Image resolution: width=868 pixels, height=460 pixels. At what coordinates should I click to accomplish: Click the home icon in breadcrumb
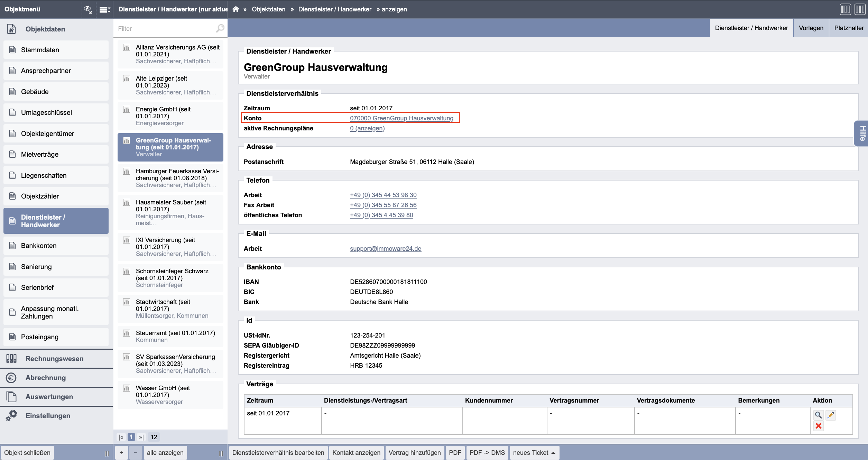coord(236,9)
